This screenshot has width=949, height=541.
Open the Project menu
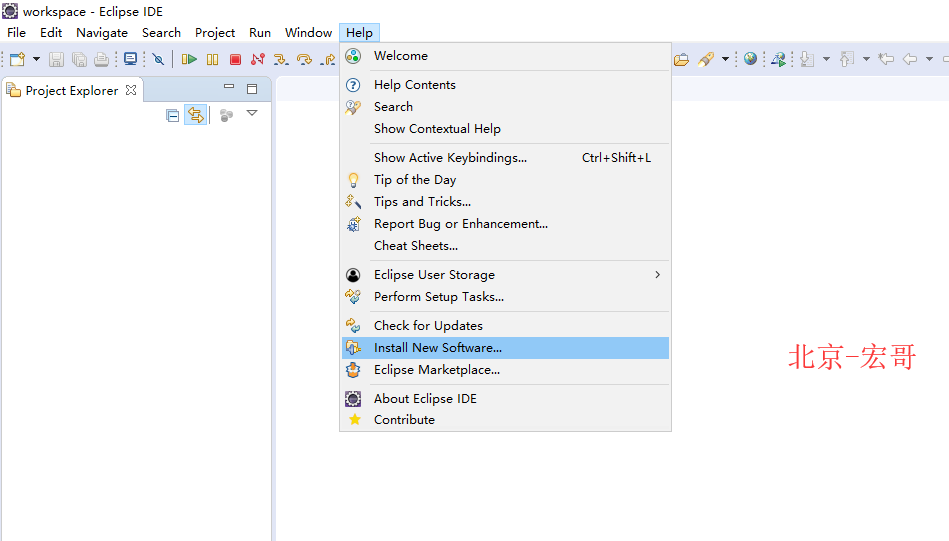pos(215,33)
